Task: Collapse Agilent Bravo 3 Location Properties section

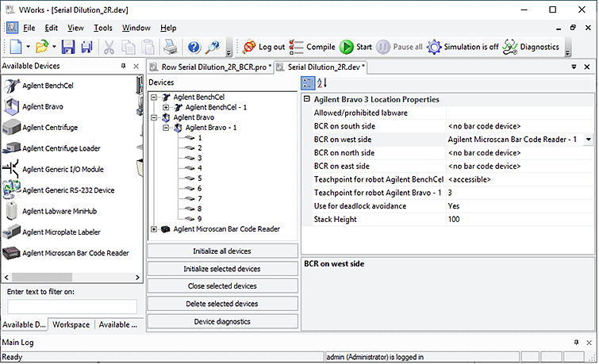Action: pyautogui.click(x=306, y=99)
